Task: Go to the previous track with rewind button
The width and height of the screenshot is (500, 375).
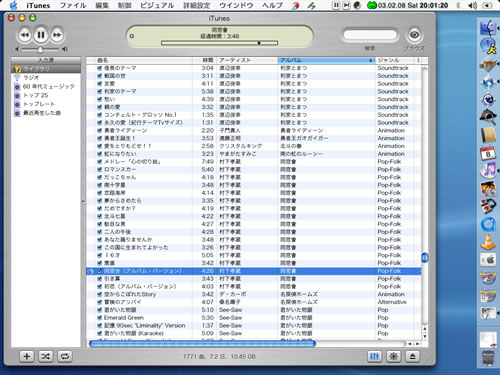Action: [x=25, y=35]
